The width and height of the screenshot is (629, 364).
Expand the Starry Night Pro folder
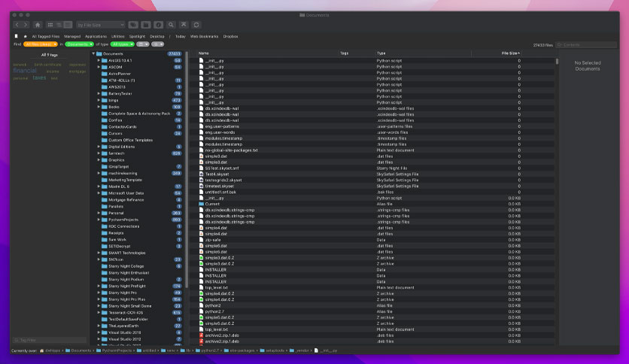click(99, 293)
